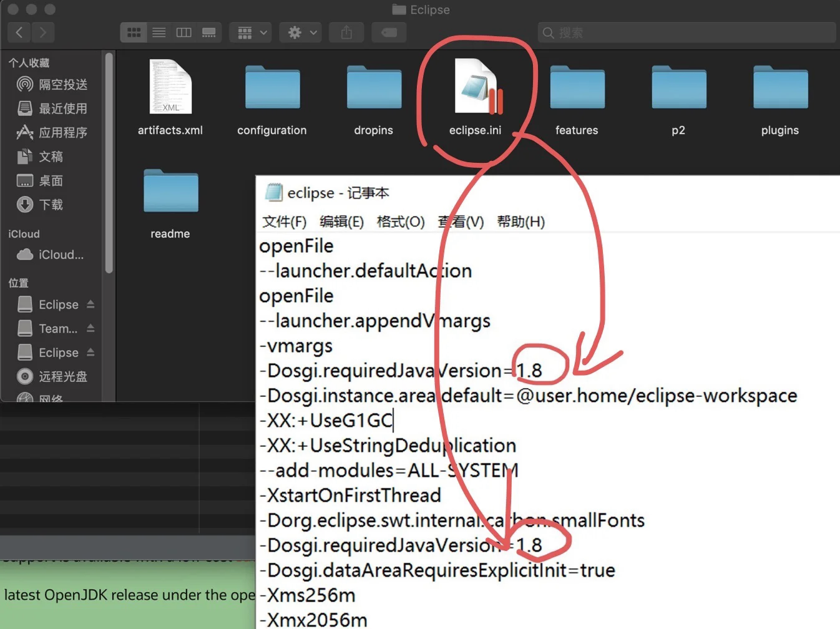Select the features folder
Viewport: 840px width, 629px height.
coord(577,100)
